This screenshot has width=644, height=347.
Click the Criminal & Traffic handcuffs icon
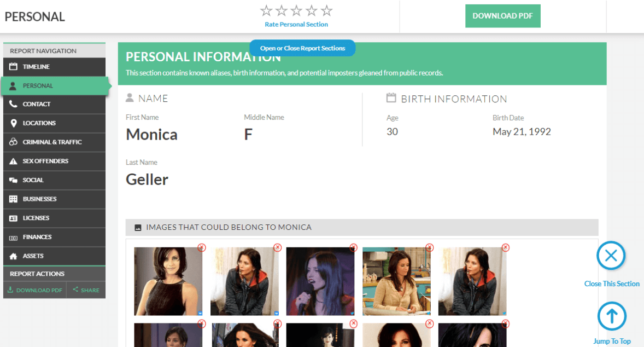(x=14, y=142)
